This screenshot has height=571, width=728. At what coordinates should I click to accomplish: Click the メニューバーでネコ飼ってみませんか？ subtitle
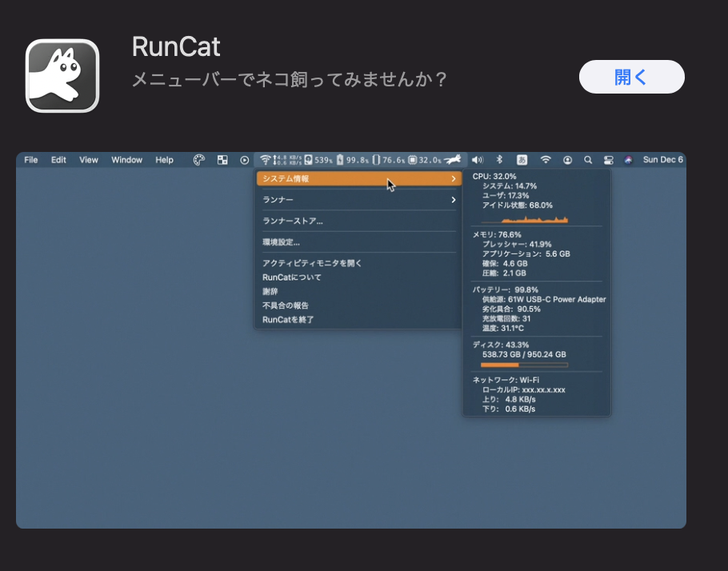(290, 79)
